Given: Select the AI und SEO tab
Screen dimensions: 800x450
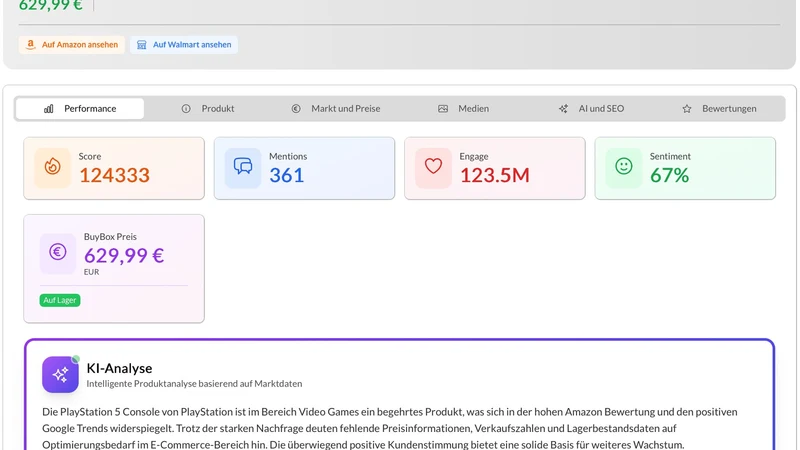Looking at the screenshot, I should point(591,109).
